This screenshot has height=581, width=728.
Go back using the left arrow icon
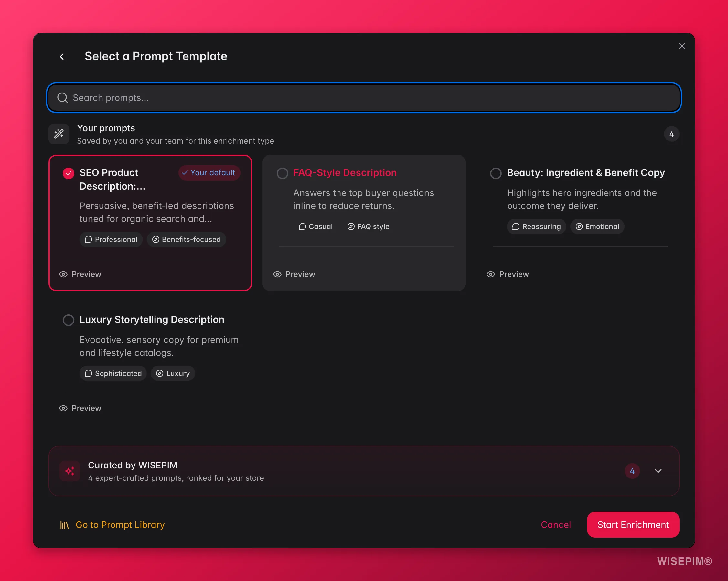pos(62,56)
